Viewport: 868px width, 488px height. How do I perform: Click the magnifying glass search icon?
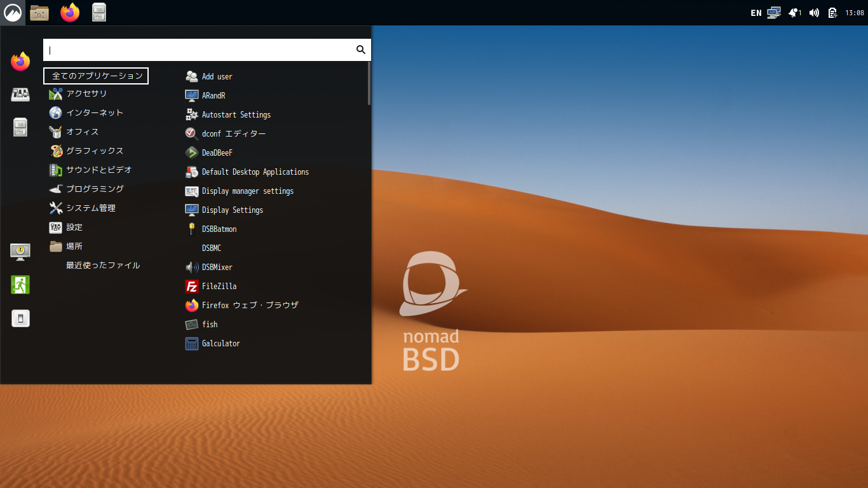(x=361, y=50)
